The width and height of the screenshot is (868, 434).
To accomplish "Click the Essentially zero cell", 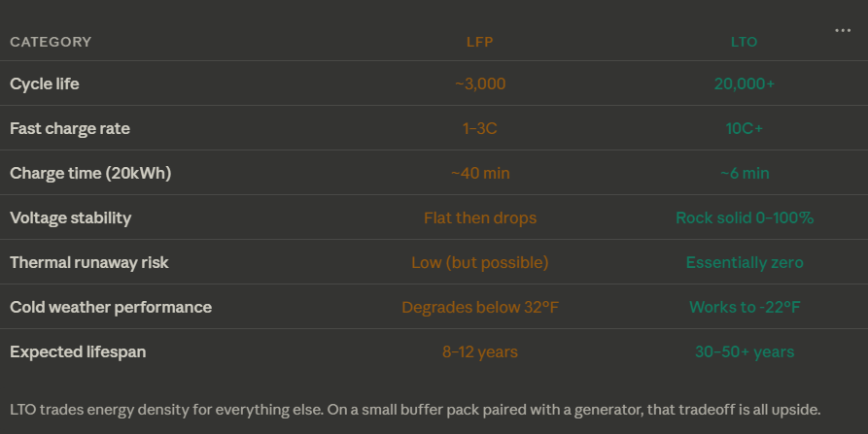I will [x=744, y=262].
